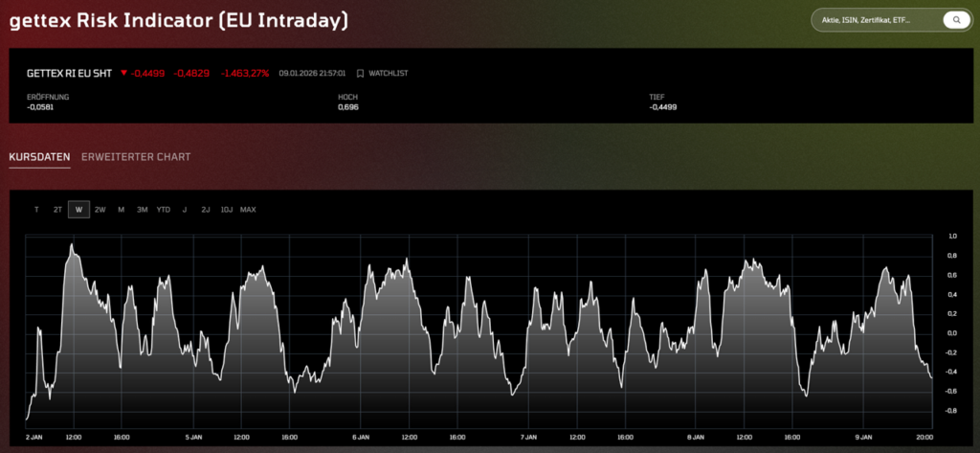
Task: Click the chart peak after 2 JAN 12:00
Action: pyautogui.click(x=72, y=245)
